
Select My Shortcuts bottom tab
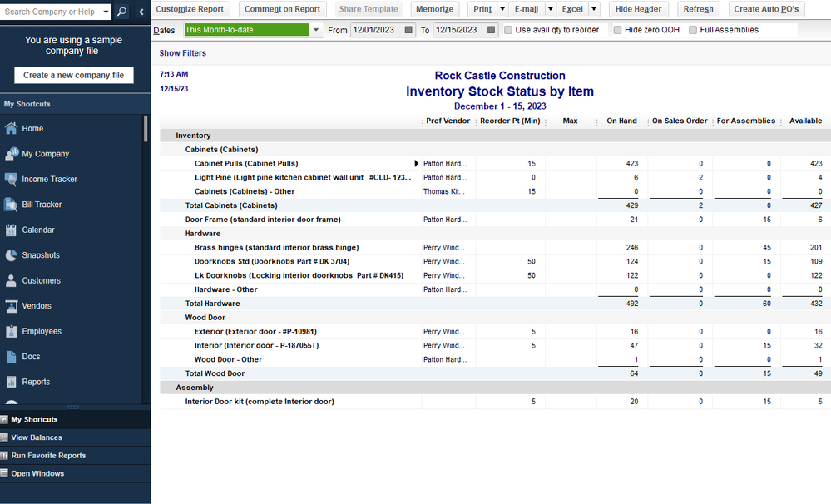75,420
